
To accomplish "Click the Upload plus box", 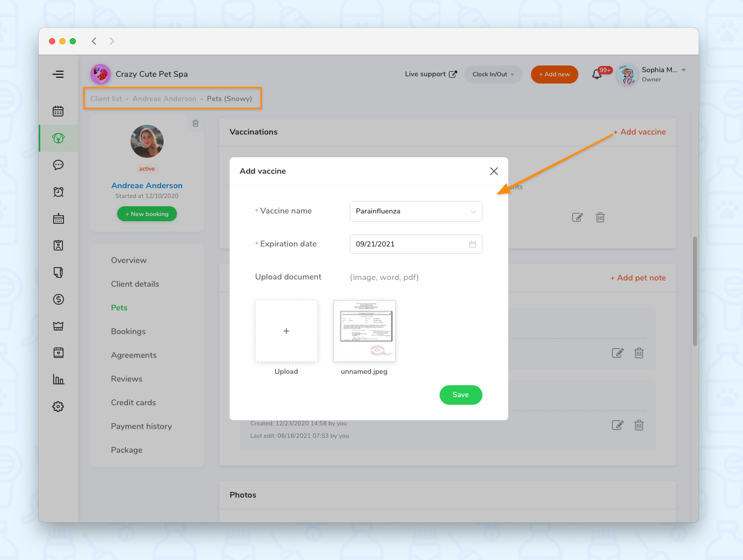I will pyautogui.click(x=286, y=331).
